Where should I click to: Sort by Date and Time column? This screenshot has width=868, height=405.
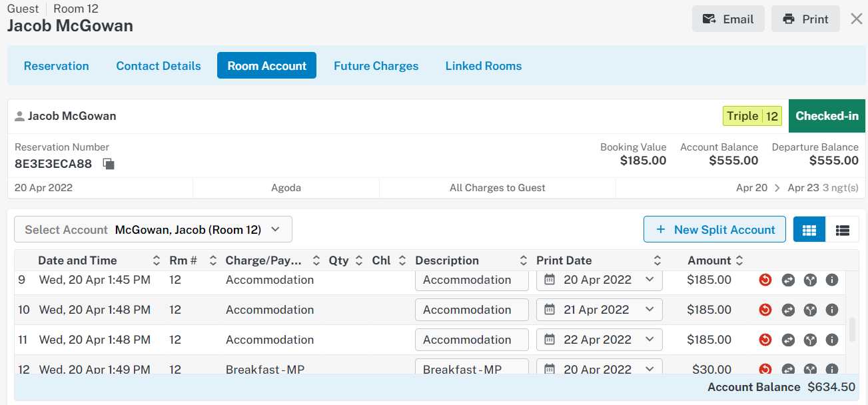click(157, 260)
